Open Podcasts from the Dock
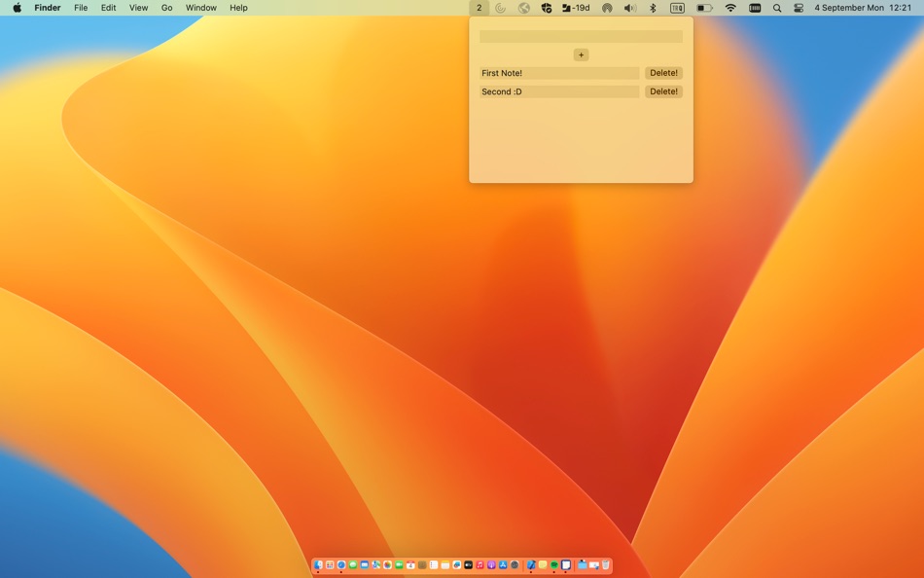Viewport: 924px width, 578px height. (491, 564)
